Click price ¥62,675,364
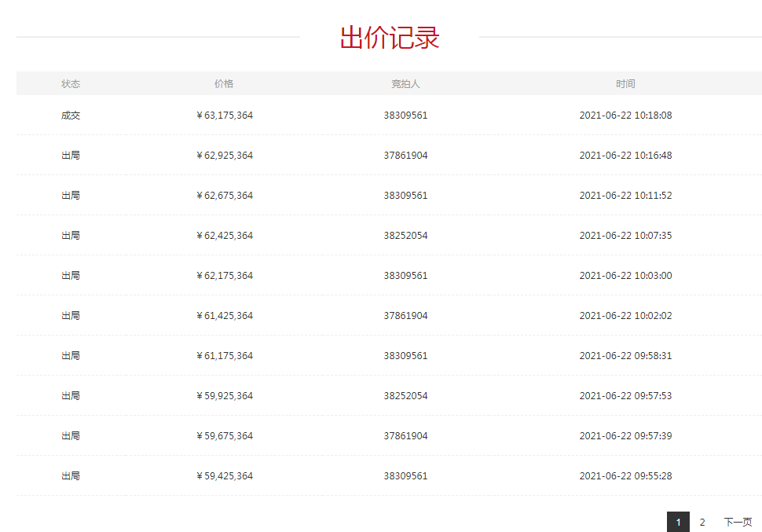The height and width of the screenshot is (532, 762). [x=225, y=195]
